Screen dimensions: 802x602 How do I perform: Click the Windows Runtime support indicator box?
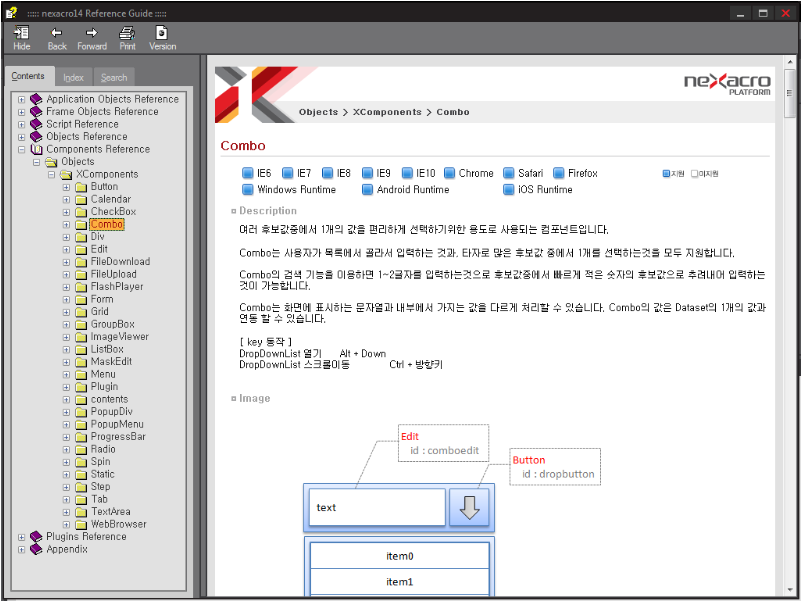pyautogui.click(x=248, y=190)
